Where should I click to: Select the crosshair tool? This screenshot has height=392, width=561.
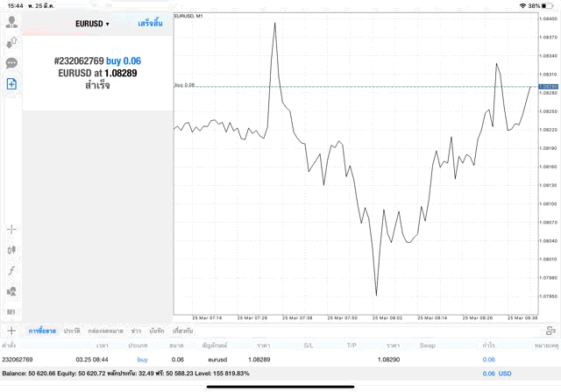coord(11,229)
